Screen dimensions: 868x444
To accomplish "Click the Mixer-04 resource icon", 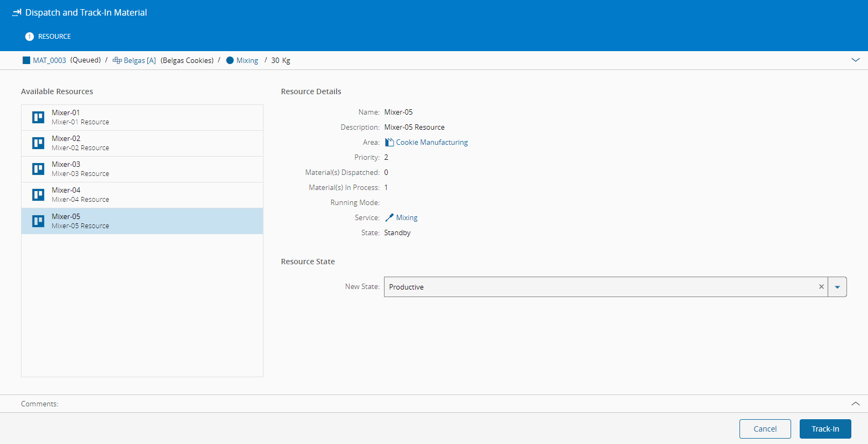I will coord(38,195).
